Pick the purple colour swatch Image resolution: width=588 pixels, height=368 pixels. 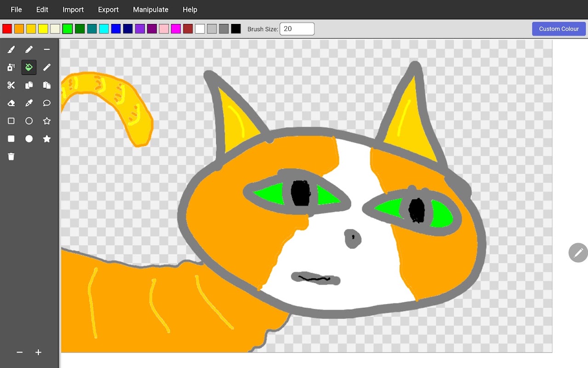(152, 29)
